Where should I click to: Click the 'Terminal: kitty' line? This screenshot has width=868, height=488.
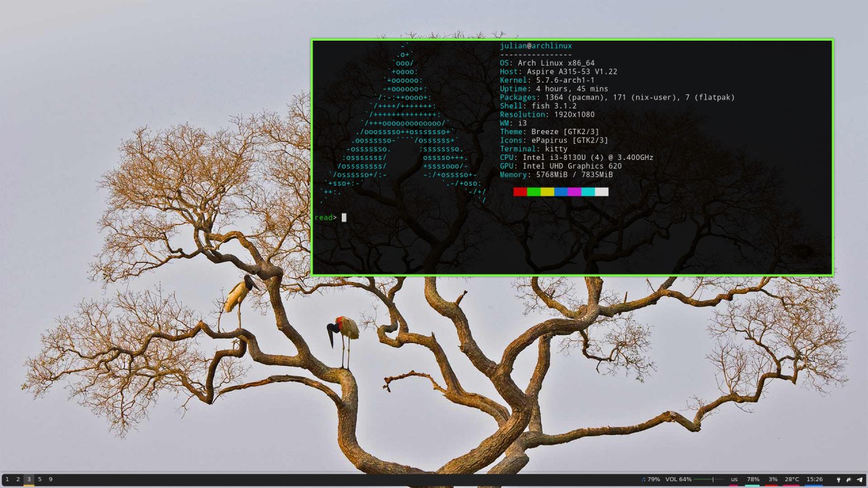click(534, 149)
